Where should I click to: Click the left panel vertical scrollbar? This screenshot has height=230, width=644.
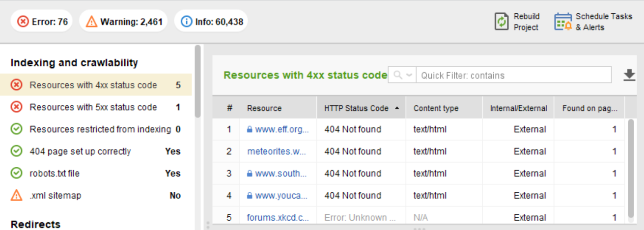(197, 81)
